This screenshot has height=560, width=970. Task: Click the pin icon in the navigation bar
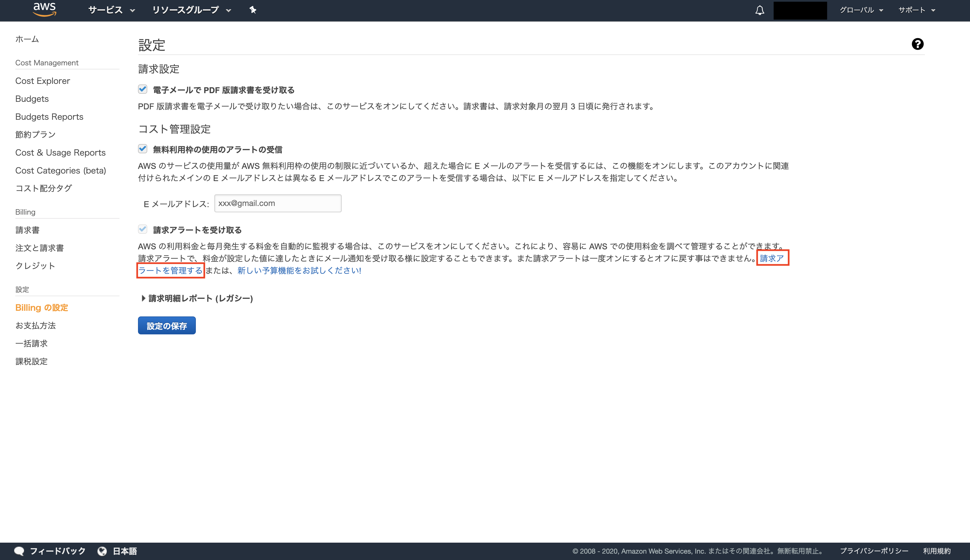pyautogui.click(x=253, y=10)
